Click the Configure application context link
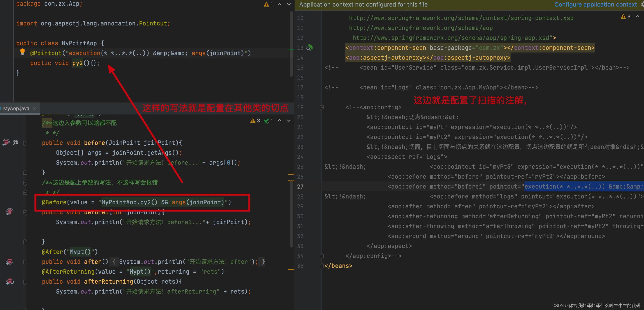The image size is (644, 310). [595, 5]
